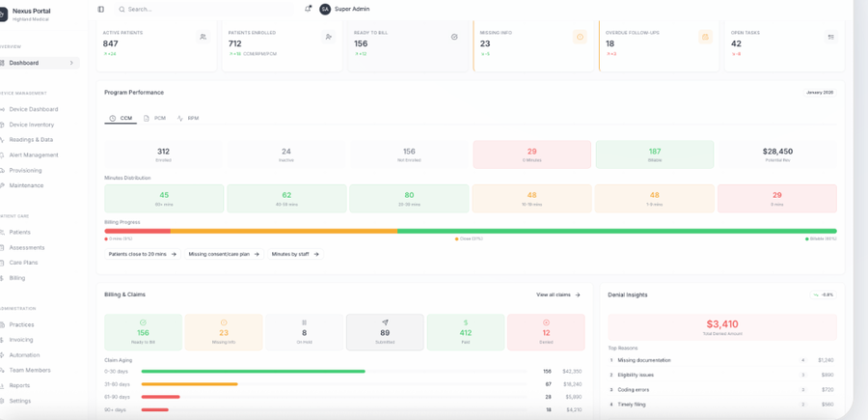Image resolution: width=868 pixels, height=420 pixels.
Task: Click the Billing Progress bar
Action: (471, 231)
